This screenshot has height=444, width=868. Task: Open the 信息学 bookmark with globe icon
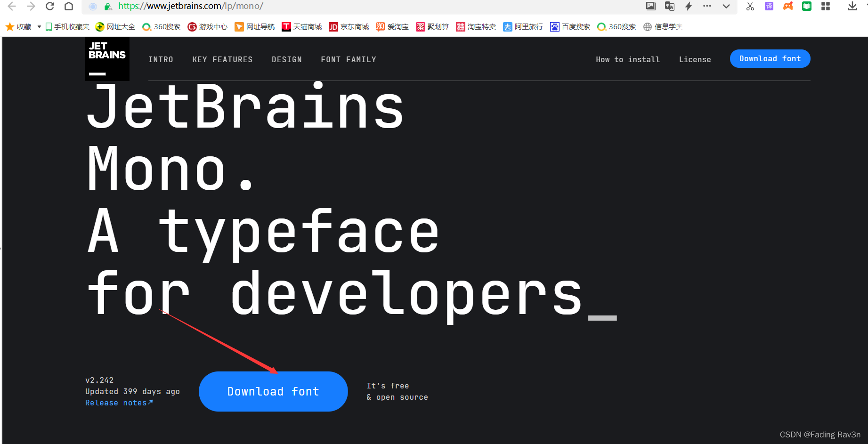pos(663,27)
